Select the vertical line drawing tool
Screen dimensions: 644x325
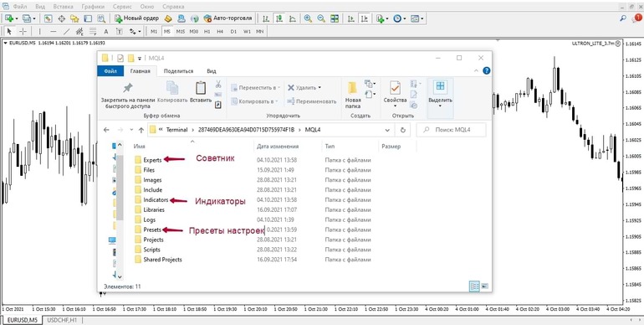coord(40,31)
